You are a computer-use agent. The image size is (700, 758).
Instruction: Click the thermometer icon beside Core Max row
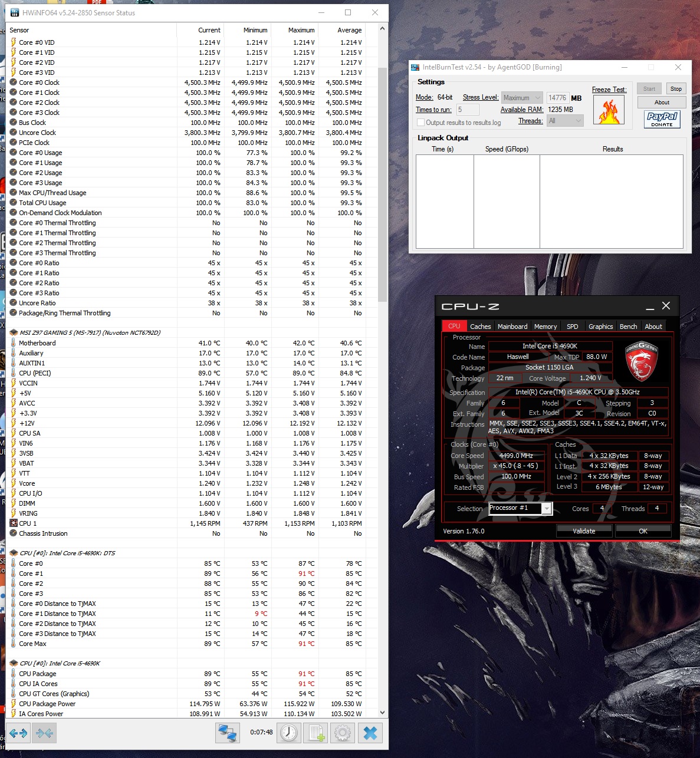pyautogui.click(x=13, y=644)
